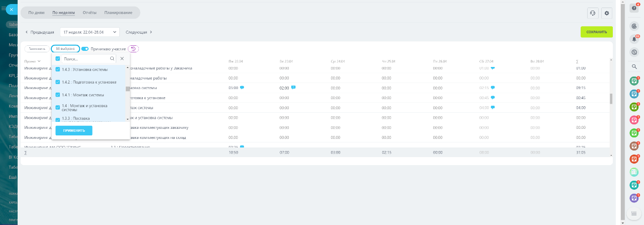Toggle select-all checkbox in filter dropdown
The height and width of the screenshot is (225, 644).
[x=58, y=58]
